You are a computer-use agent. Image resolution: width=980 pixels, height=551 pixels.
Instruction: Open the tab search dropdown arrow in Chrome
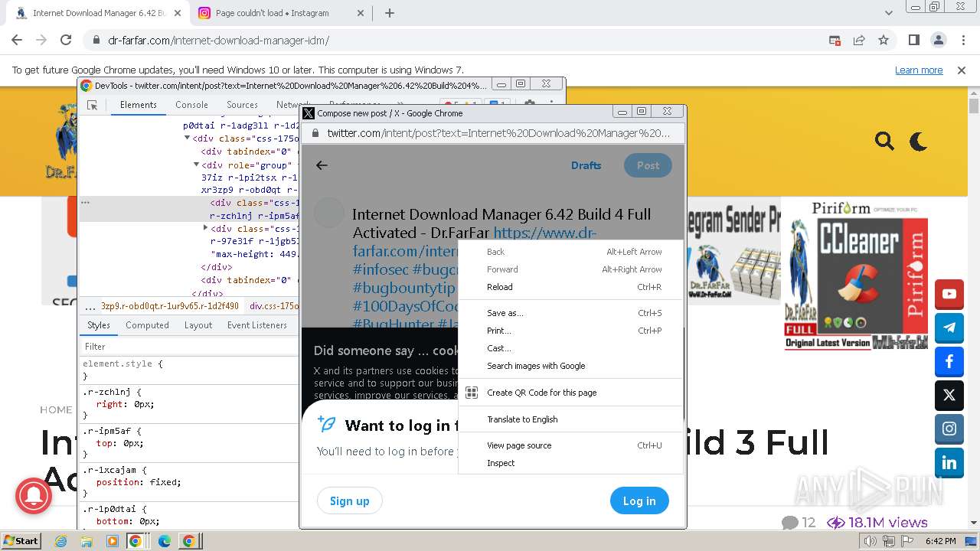pyautogui.click(x=889, y=13)
